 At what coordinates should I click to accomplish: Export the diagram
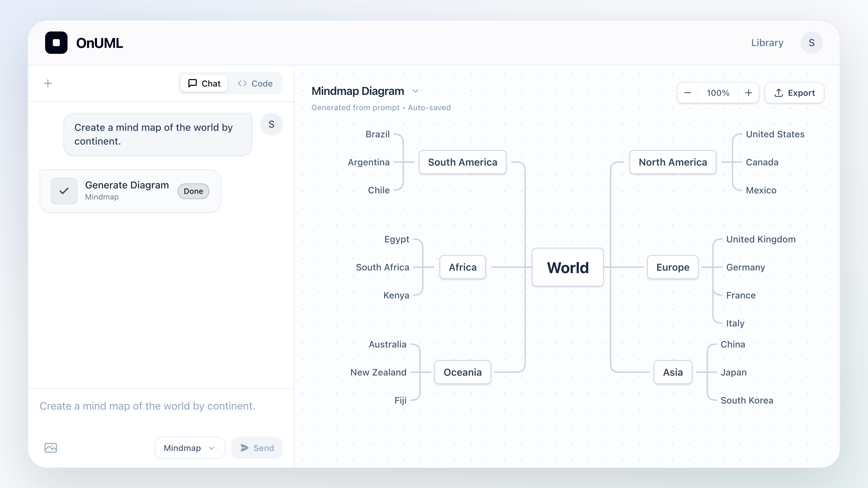tap(795, 93)
